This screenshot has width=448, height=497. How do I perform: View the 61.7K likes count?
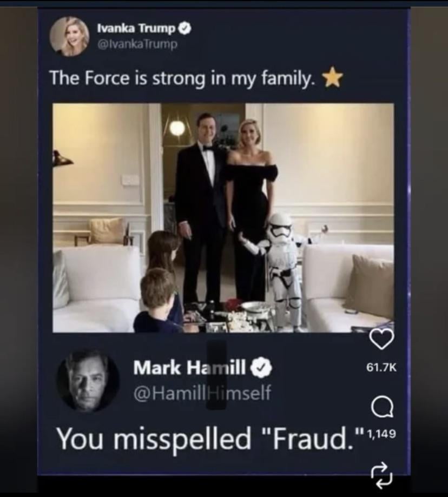pos(382,367)
